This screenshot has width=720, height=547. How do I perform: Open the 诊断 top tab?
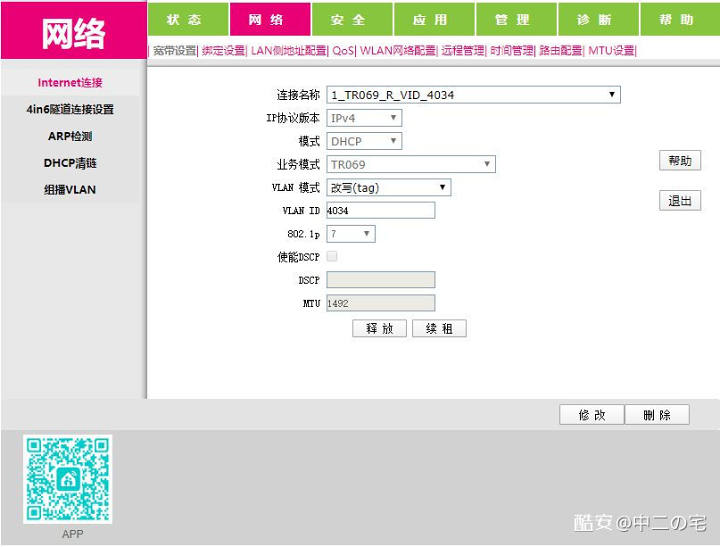596,19
